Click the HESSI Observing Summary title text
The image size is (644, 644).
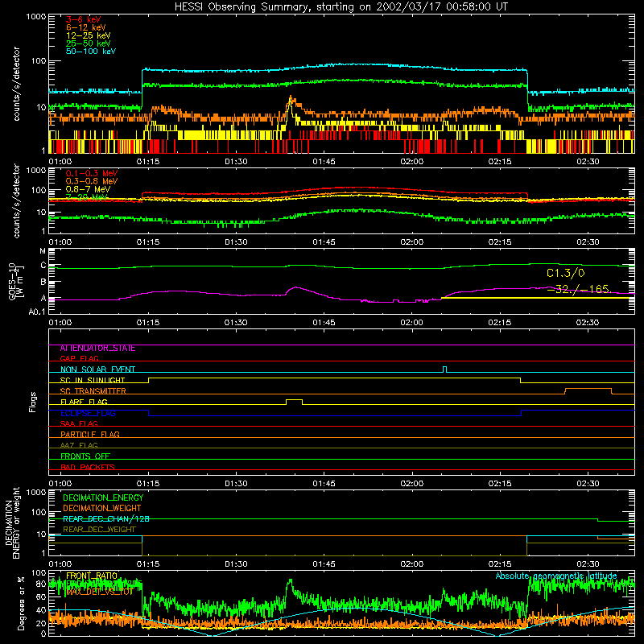coord(341,7)
